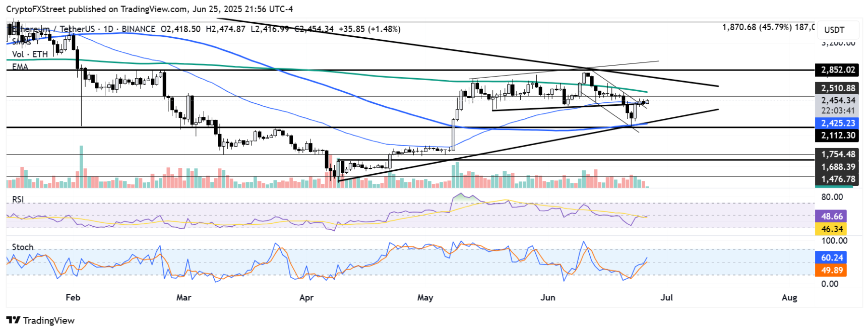The width and height of the screenshot is (868, 330).
Task: Select the EMA indicator label
Action: click(20, 67)
